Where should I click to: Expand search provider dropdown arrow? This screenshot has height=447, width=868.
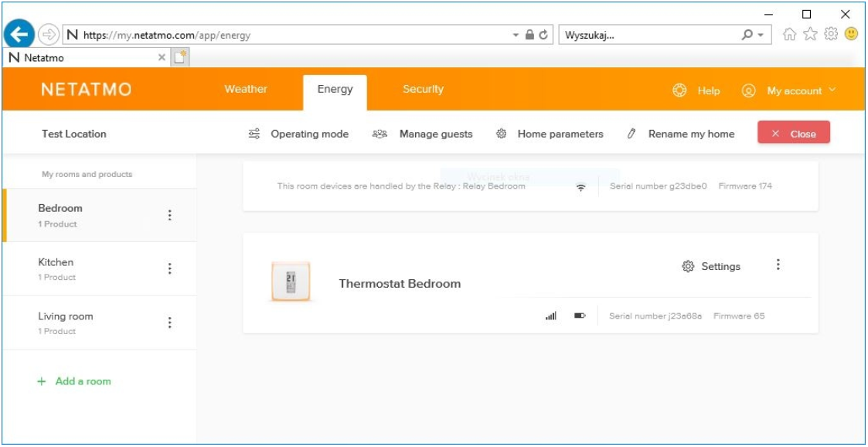[x=761, y=35]
